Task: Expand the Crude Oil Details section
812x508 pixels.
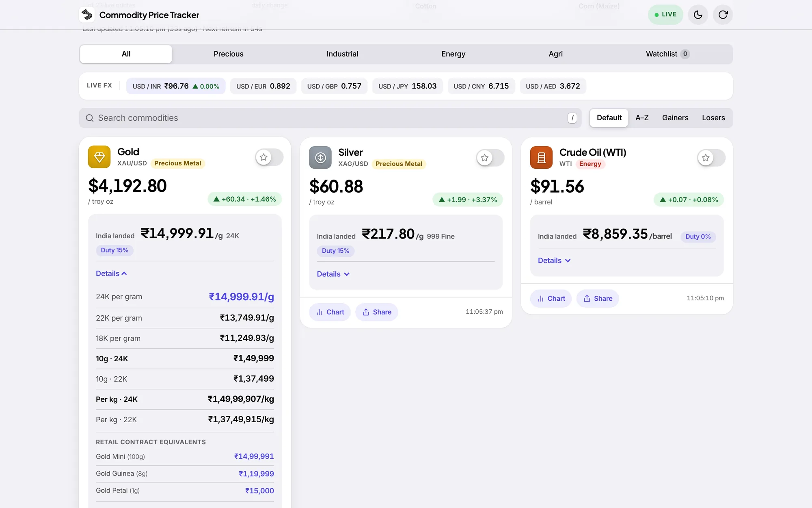Action: point(554,261)
